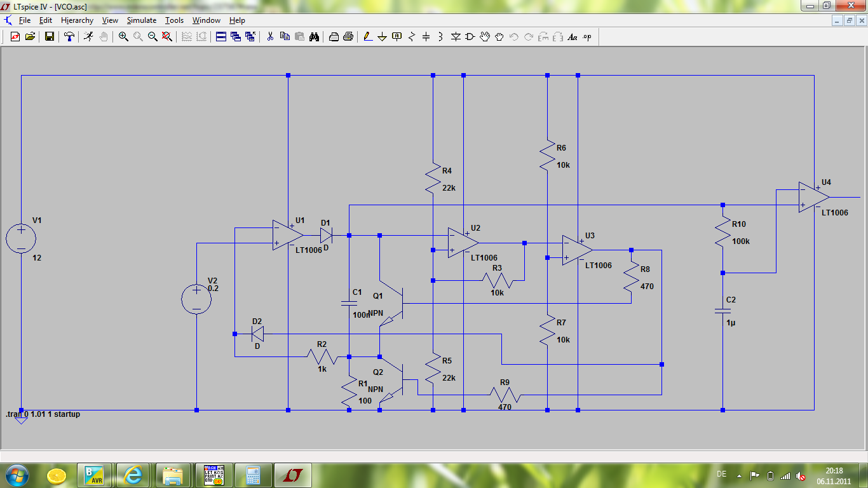Select the V1 voltage source symbol

tap(21, 240)
